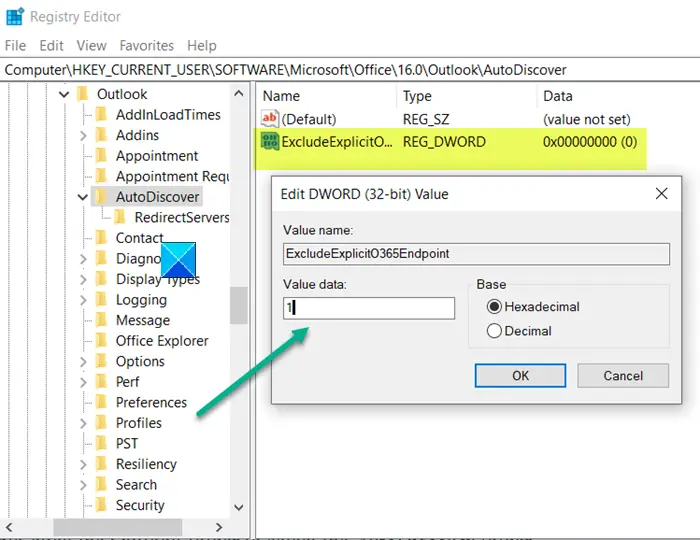Click the tree scroll right arrow
This screenshot has width=700, height=540.
(x=219, y=527)
